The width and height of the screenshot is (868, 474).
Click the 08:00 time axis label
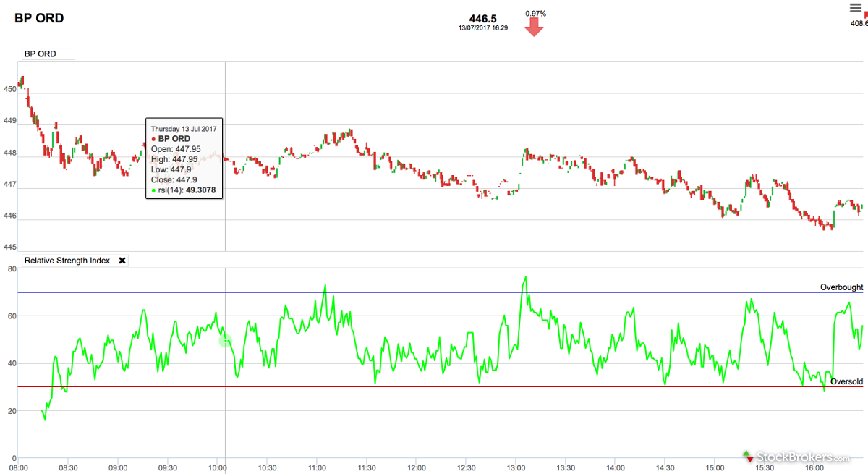click(18, 467)
